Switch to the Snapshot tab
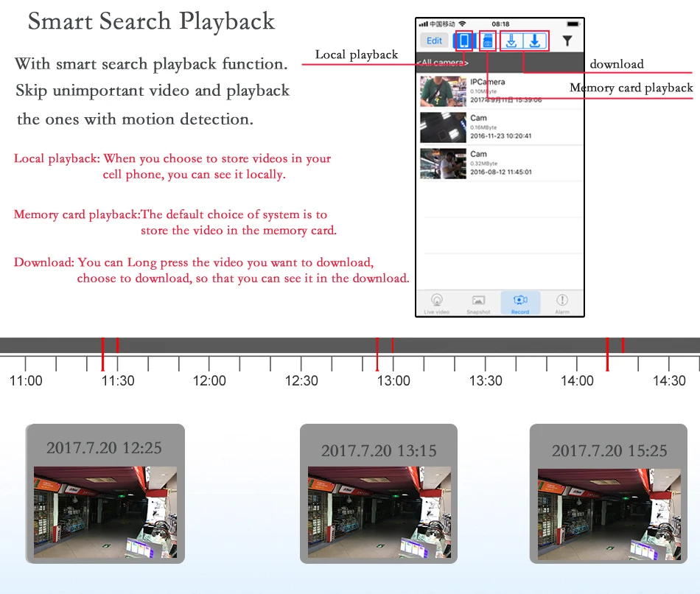Screen dimensions: 700x594 [x=478, y=303]
